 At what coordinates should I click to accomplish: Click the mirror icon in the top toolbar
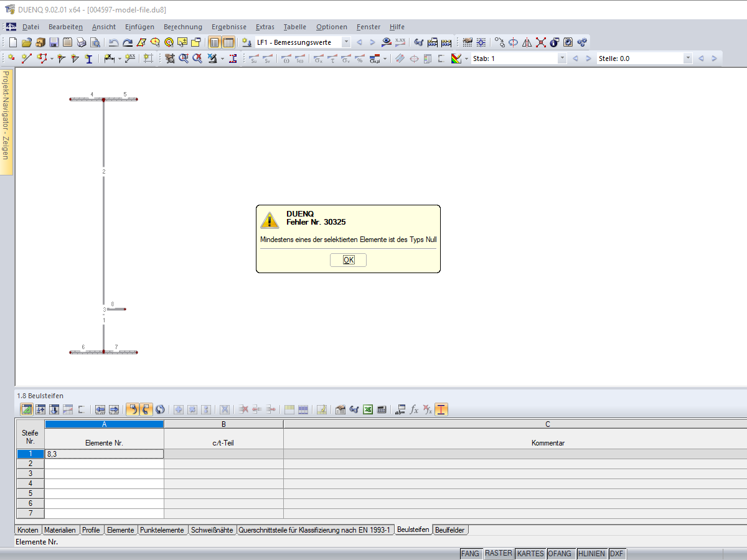[x=527, y=42]
